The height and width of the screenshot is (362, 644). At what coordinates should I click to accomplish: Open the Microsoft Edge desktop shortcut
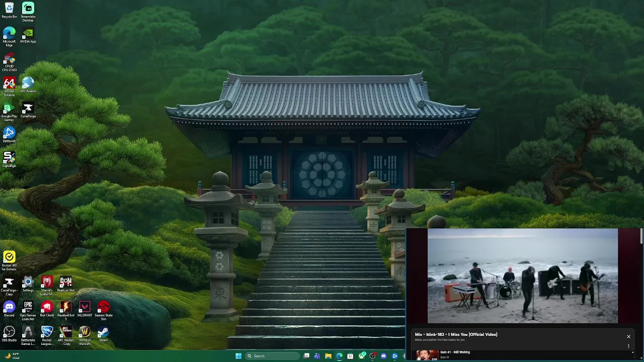click(x=9, y=37)
